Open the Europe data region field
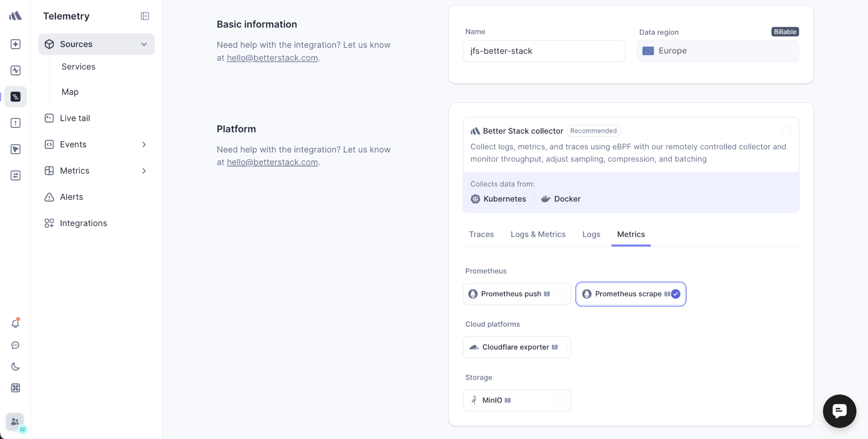Viewport: 868px width, 439px height. click(718, 51)
